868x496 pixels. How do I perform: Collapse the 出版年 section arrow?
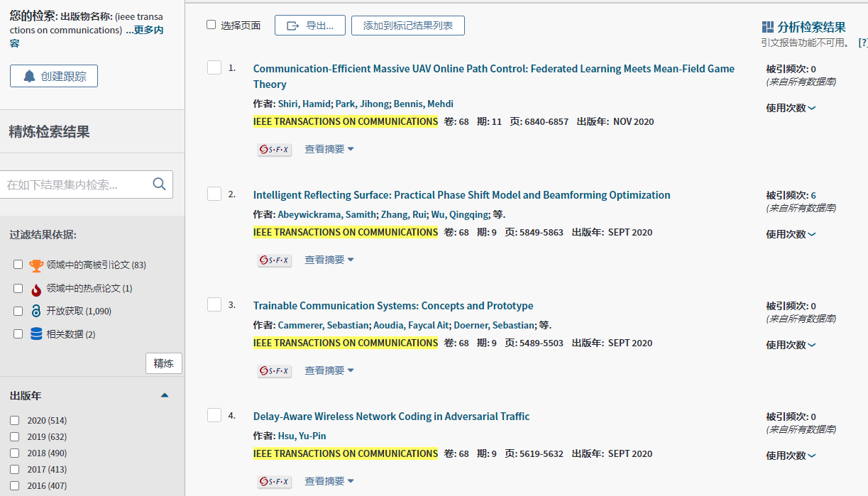[165, 395]
